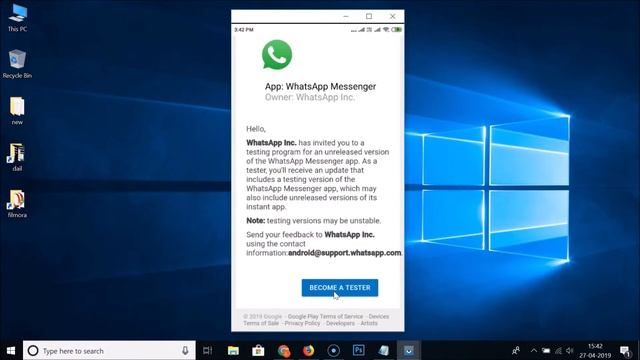Open Firefox from the taskbar
The width and height of the screenshot is (640, 360).
coord(309,351)
